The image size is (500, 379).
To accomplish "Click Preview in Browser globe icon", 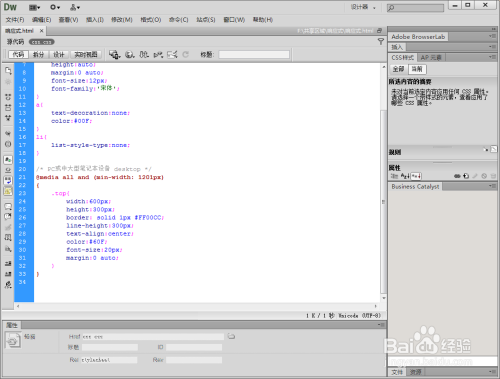I will pyautogui.click(x=130, y=54).
